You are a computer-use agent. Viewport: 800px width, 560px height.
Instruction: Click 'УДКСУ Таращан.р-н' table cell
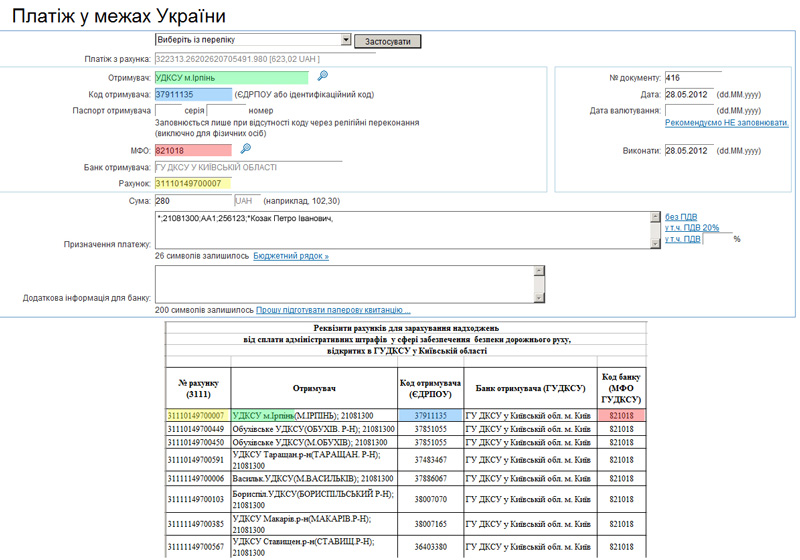314,460
